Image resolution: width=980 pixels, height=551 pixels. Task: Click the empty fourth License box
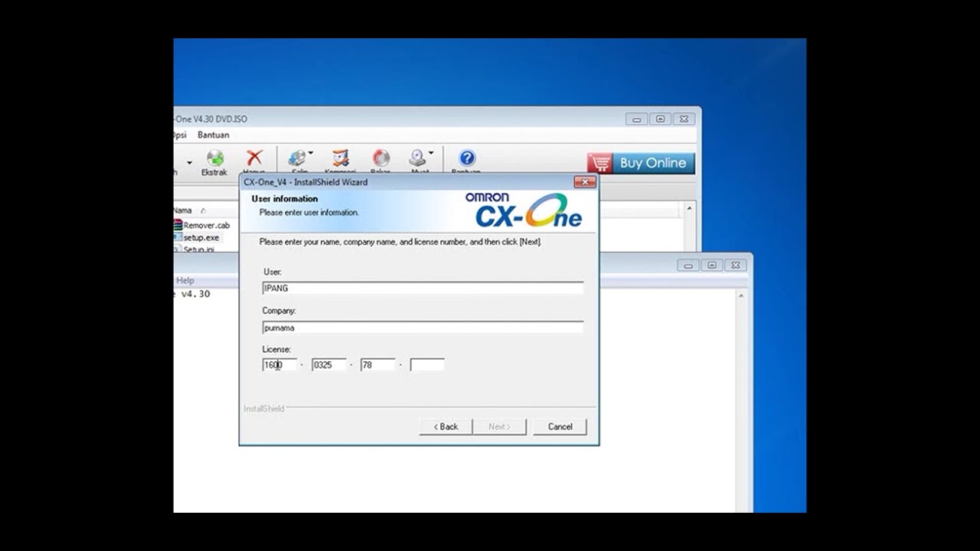tap(427, 365)
